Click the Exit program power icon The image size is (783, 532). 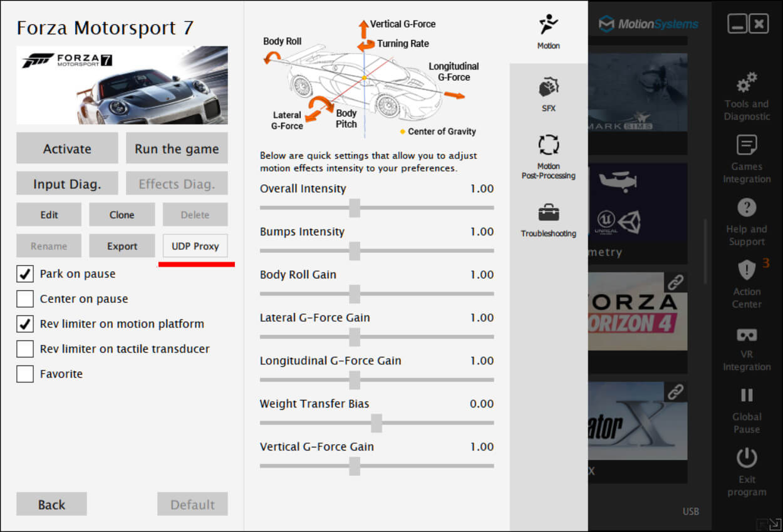click(x=747, y=458)
